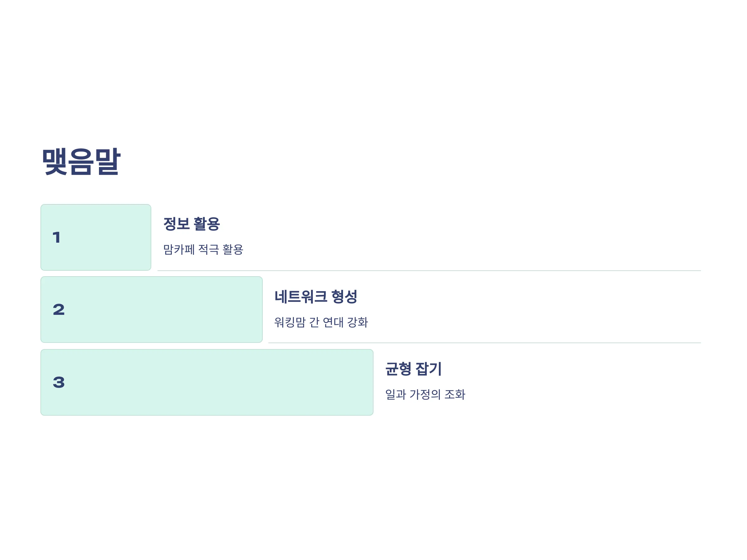The height and width of the screenshot is (560, 747).
Task: Click the 맺음말 slide title
Action: 81,162
